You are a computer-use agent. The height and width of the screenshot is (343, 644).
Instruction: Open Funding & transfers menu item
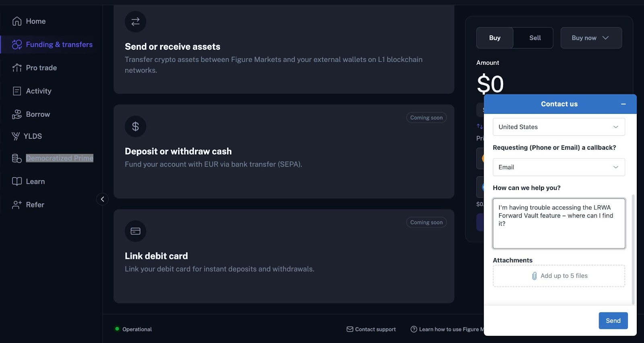pyautogui.click(x=59, y=45)
